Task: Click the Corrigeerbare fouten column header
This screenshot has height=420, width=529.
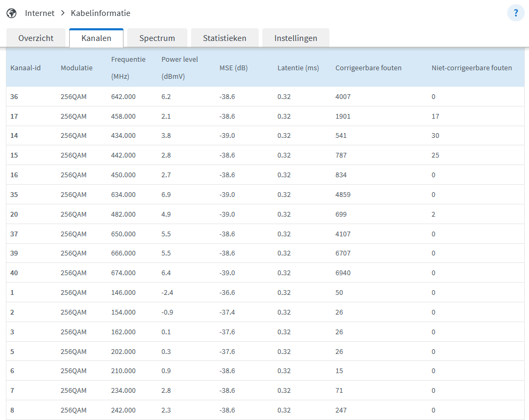Action: coord(368,68)
